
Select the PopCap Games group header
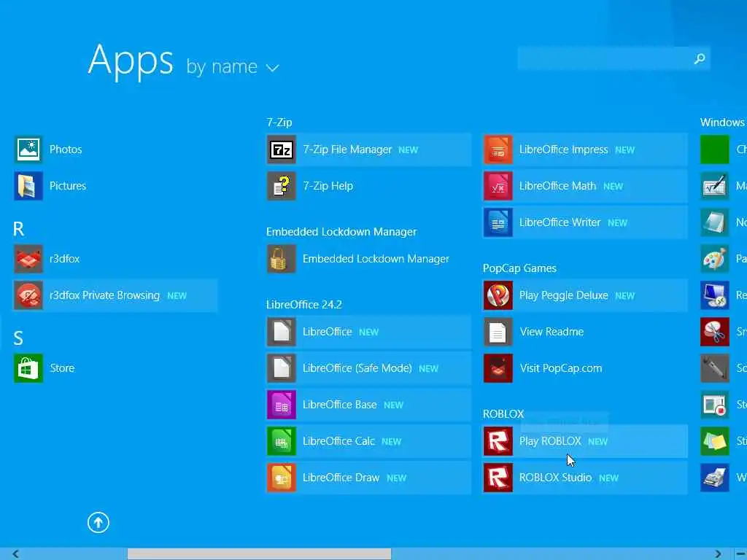point(519,268)
